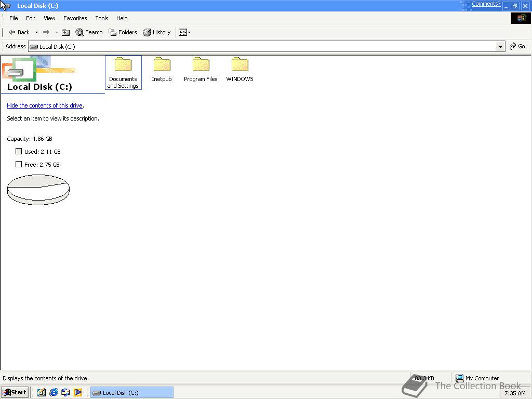532x399 pixels.
Task: Open the File menu
Action: coord(14,18)
